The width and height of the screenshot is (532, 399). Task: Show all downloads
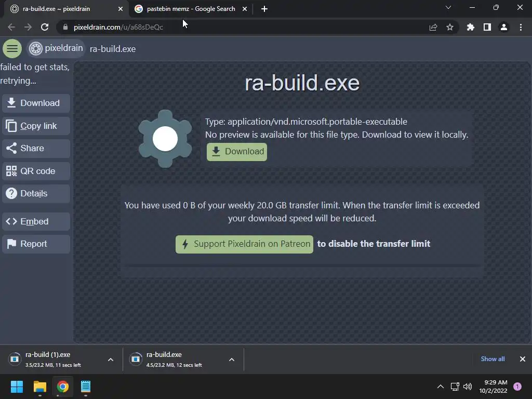pyautogui.click(x=493, y=359)
